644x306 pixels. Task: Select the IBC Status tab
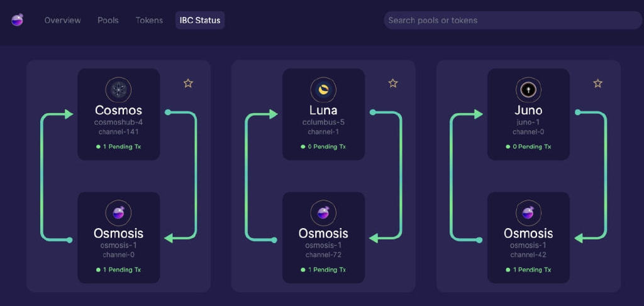tap(200, 20)
